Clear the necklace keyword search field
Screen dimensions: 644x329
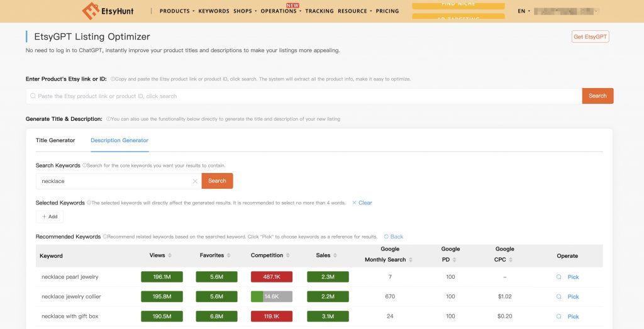195,181
